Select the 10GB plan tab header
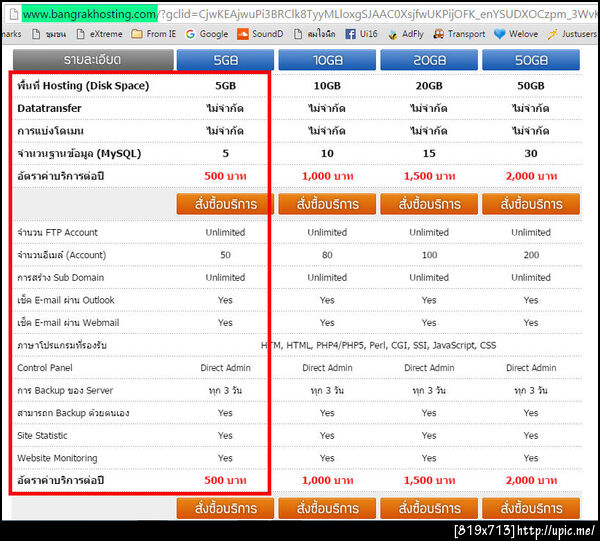Image resolution: width=600 pixels, height=541 pixels. [327, 60]
